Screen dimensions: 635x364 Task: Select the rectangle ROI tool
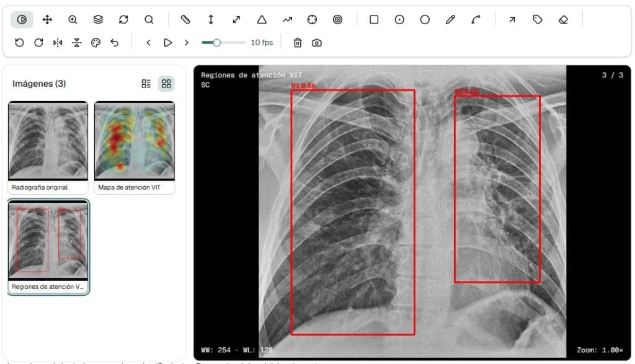374,19
